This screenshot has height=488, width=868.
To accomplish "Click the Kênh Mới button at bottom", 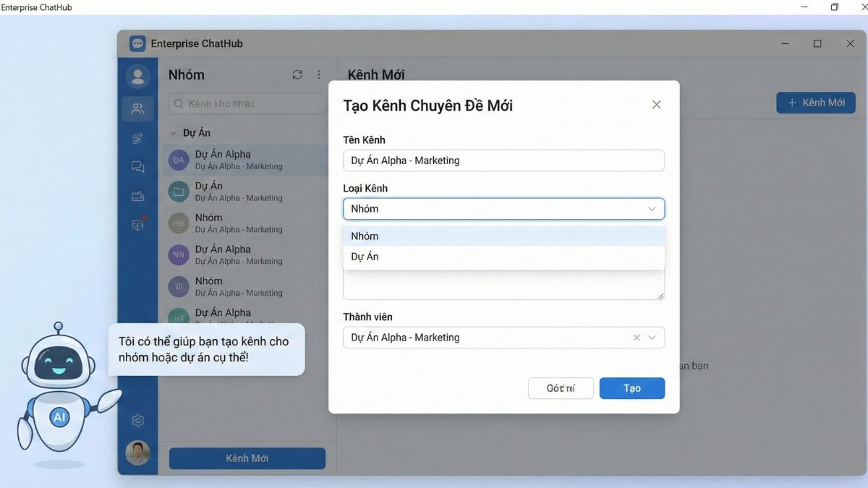I will click(x=247, y=458).
